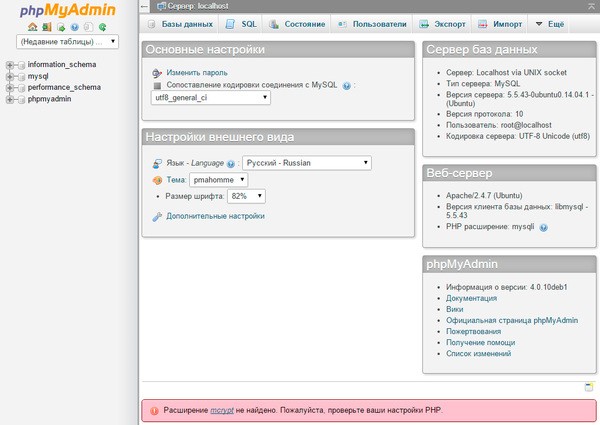Viewport: 600px width, 425px height.
Task: Click the wrench icon for additional settings
Action: tap(157, 217)
